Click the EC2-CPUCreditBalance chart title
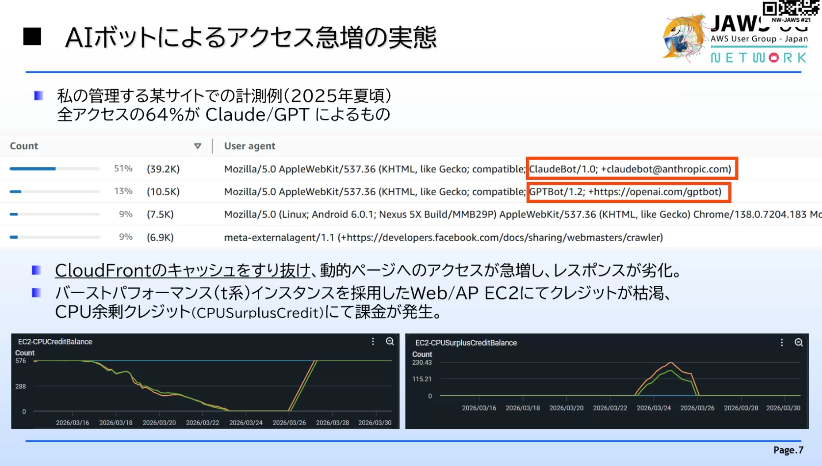The height and width of the screenshot is (466, 822). tap(55, 341)
